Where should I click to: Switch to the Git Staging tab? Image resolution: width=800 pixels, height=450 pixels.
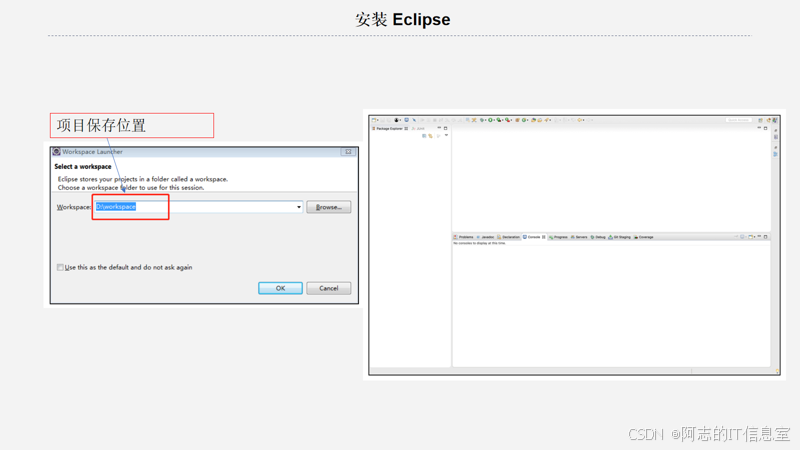click(x=619, y=237)
